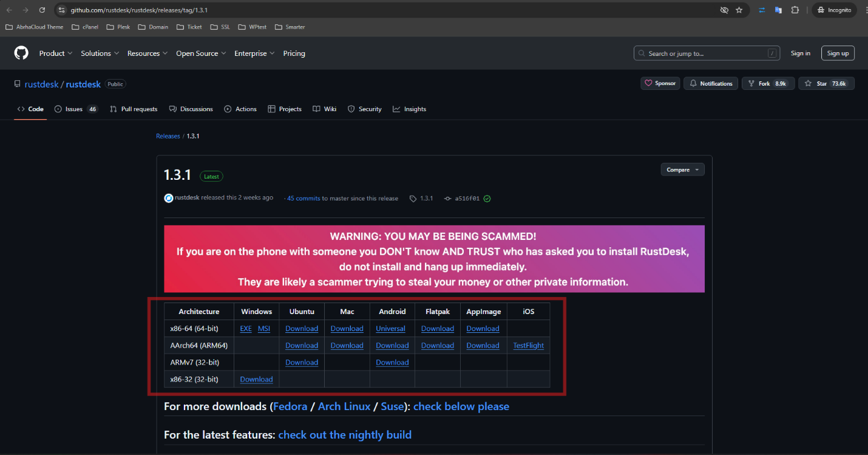The image size is (868, 455).
Task: Click the rustdesk avatar icon by the release
Action: click(x=169, y=198)
